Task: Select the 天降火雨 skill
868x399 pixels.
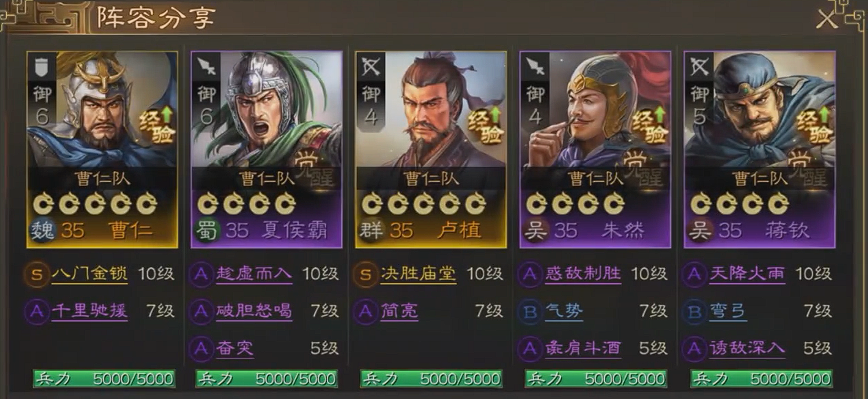Action: [x=747, y=274]
